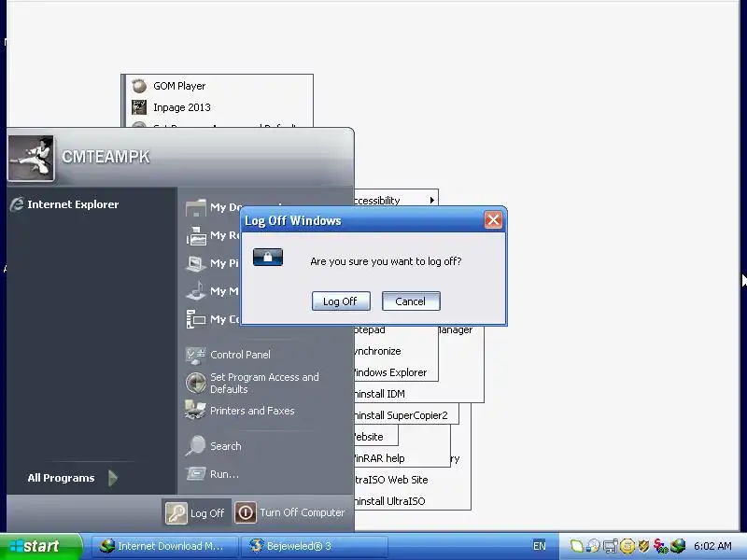
Task: Click the Printers and Faxes text label
Action: click(x=252, y=411)
